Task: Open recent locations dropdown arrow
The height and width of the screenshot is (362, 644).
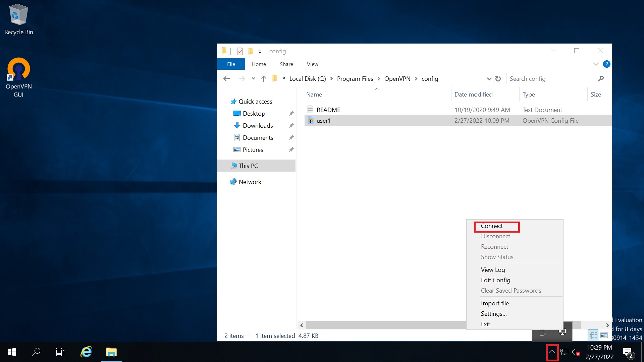Action: [253, 79]
